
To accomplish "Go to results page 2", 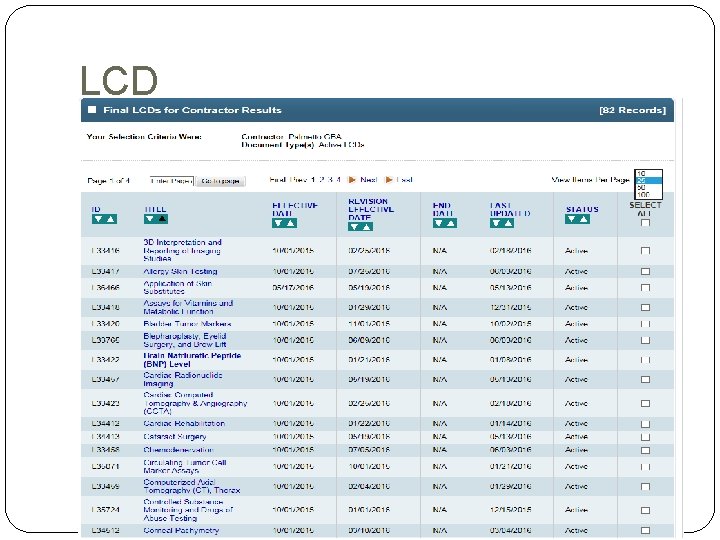I will click(321, 180).
